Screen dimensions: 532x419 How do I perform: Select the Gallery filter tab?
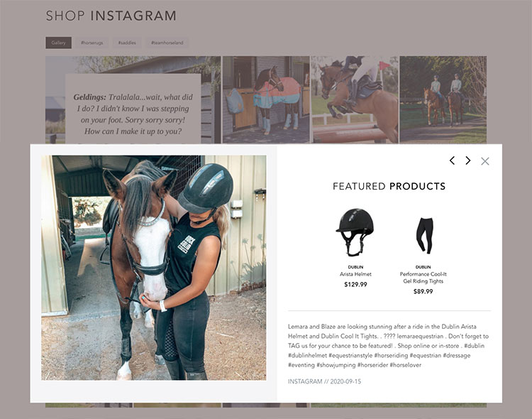[x=58, y=43]
